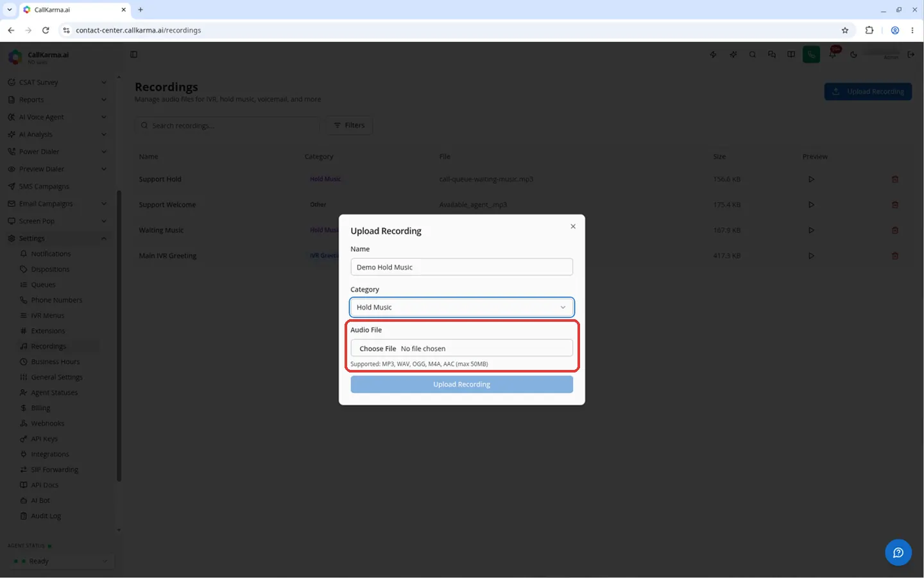Reload the page with browser refresh icon

[46, 30]
